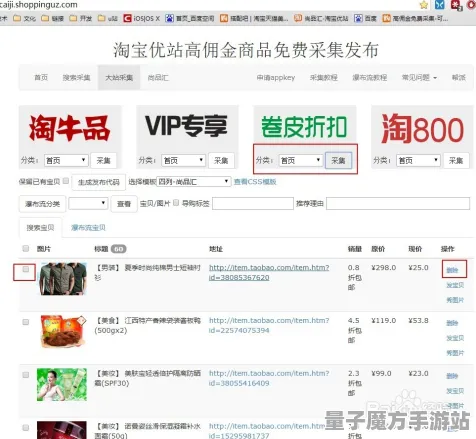The image size is (476, 439).
Task: Click the 瀑布流分类 button
Action: (42, 204)
